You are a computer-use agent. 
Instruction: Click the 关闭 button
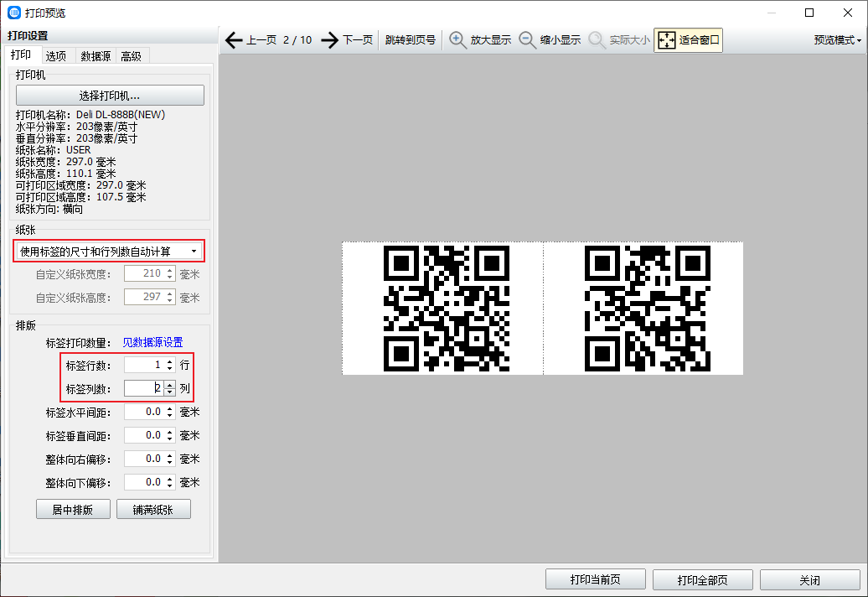pyautogui.click(x=810, y=580)
